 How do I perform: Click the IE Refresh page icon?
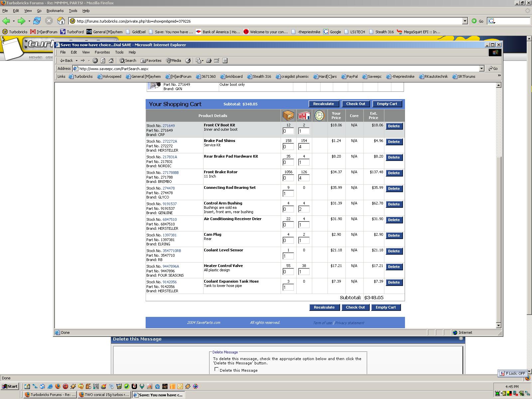click(x=103, y=61)
